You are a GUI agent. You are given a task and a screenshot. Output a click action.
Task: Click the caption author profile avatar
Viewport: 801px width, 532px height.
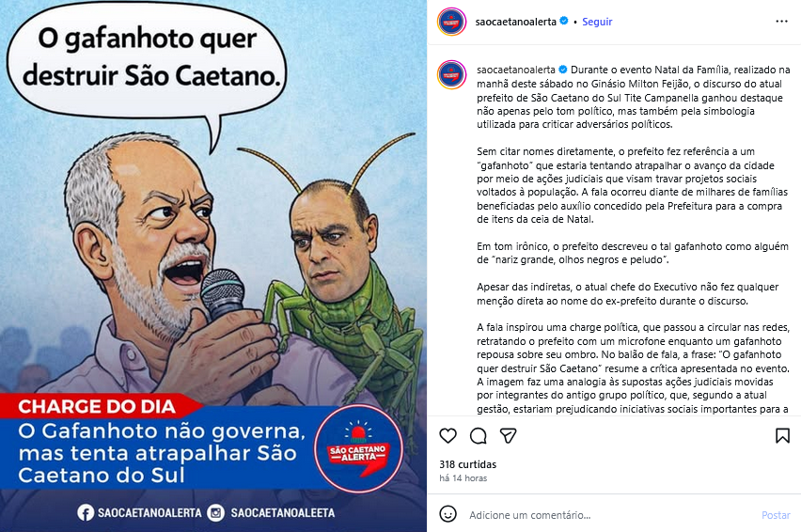click(451, 74)
